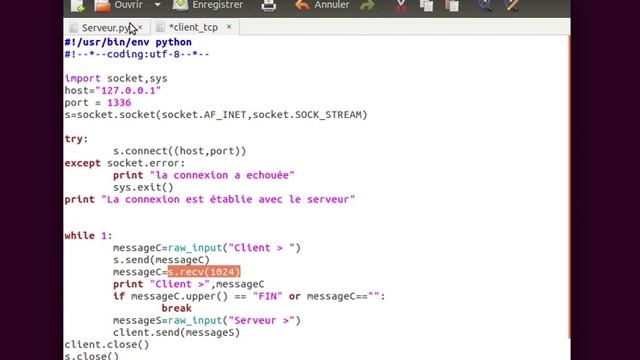Click the 'except socket.error:' line

pos(125,163)
